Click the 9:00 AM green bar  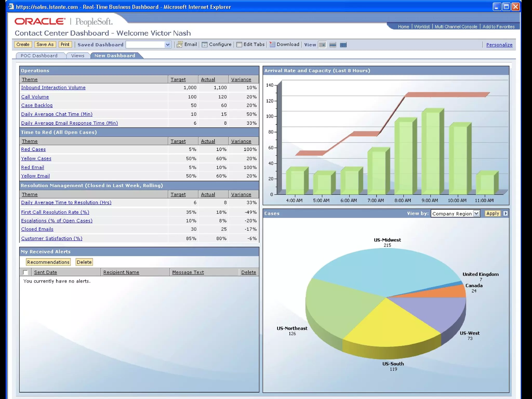tap(430, 153)
